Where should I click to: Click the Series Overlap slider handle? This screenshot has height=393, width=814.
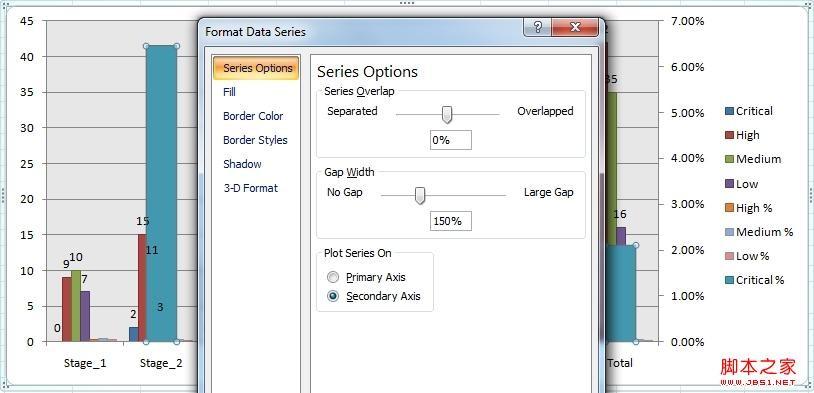[446, 115]
